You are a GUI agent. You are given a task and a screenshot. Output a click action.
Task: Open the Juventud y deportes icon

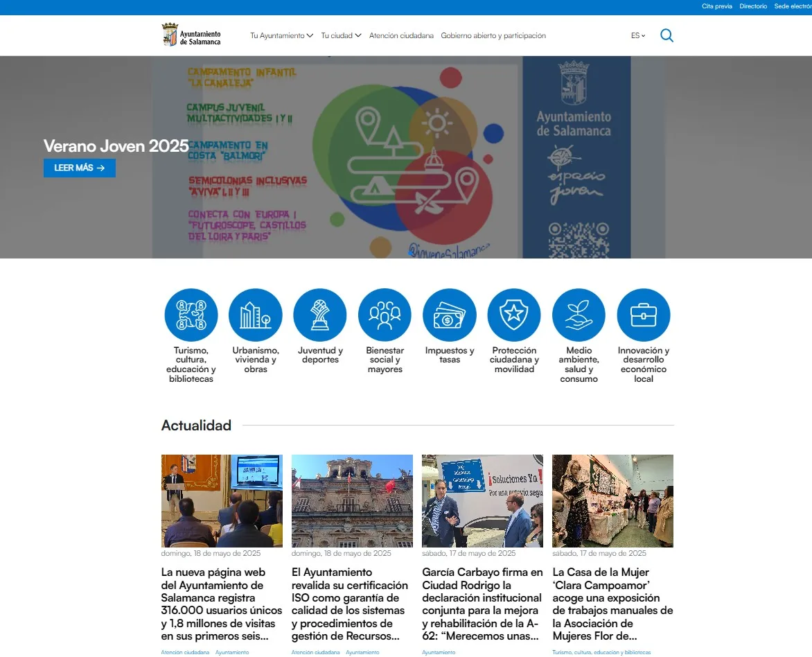point(320,315)
